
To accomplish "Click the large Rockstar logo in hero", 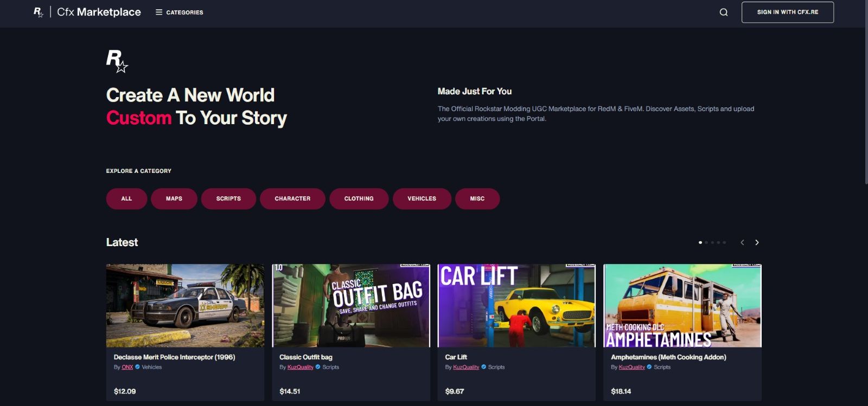I will coord(117,61).
